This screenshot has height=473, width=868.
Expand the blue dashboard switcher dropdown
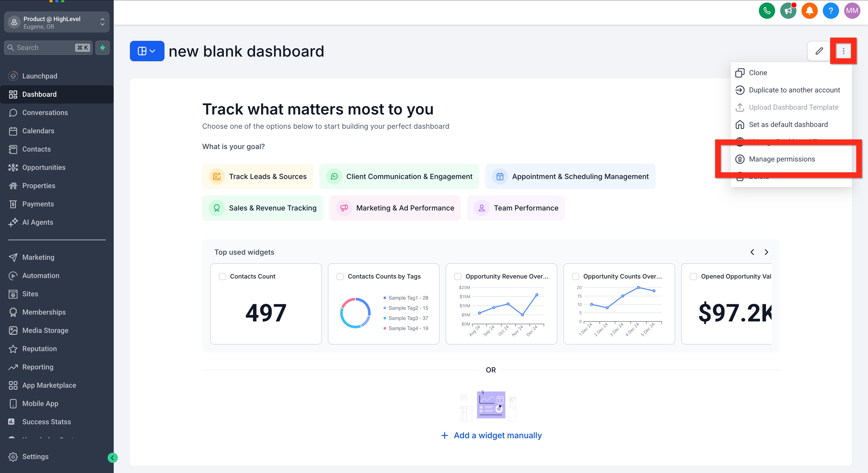click(x=147, y=51)
